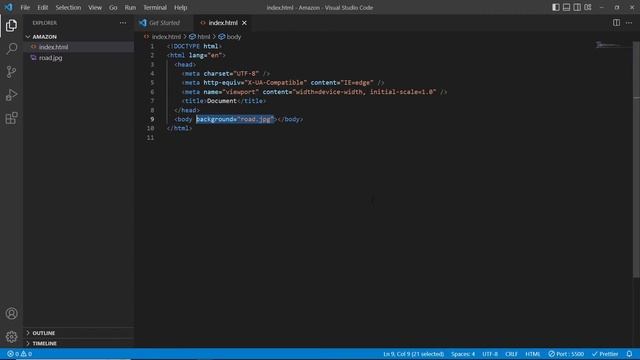Click line number 1 in the gutter
640x360 pixels.
152,46
